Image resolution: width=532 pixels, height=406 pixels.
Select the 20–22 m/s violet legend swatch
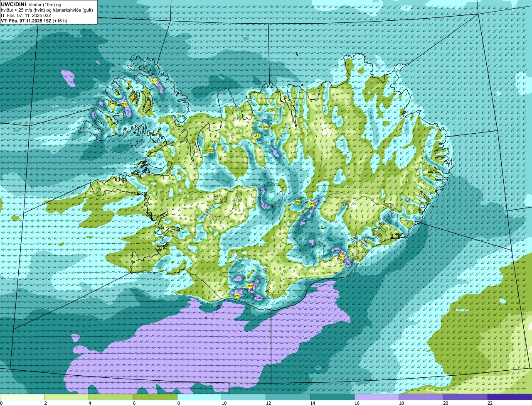[465, 397]
